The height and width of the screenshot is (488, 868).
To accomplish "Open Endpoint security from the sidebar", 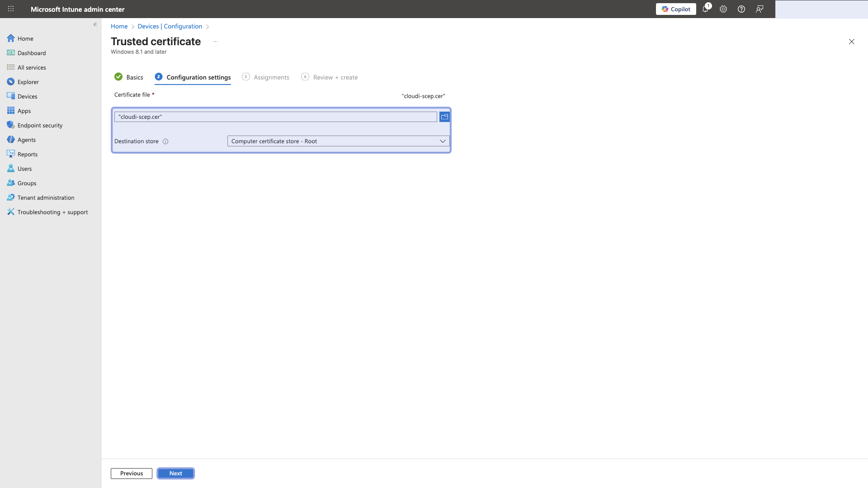I will pyautogui.click(x=40, y=125).
